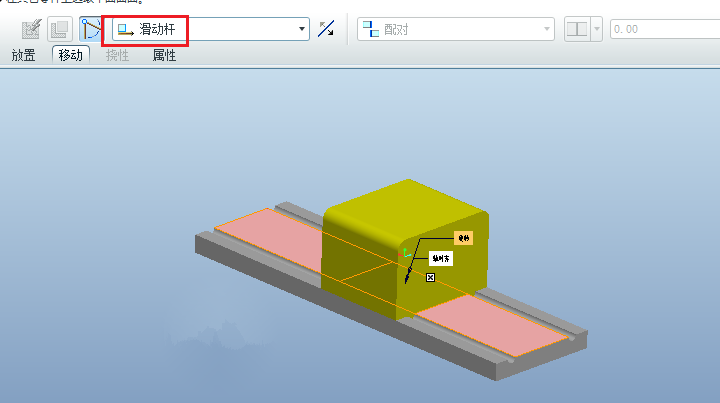Click the manual placement icon

pos(59,29)
